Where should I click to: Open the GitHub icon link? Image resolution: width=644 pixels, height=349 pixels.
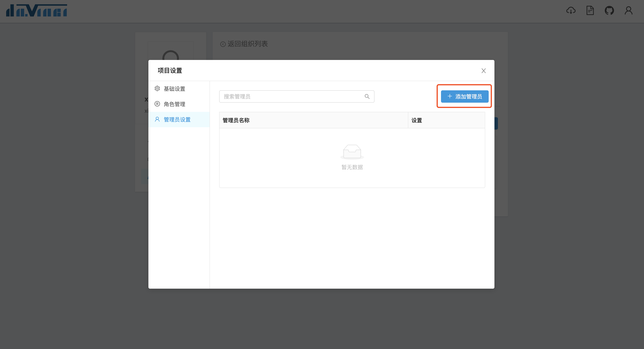tap(609, 11)
